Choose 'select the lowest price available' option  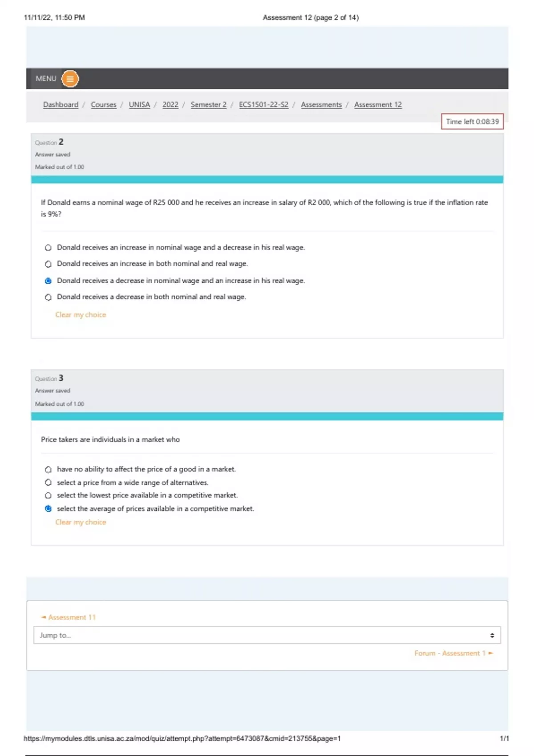[x=48, y=495]
